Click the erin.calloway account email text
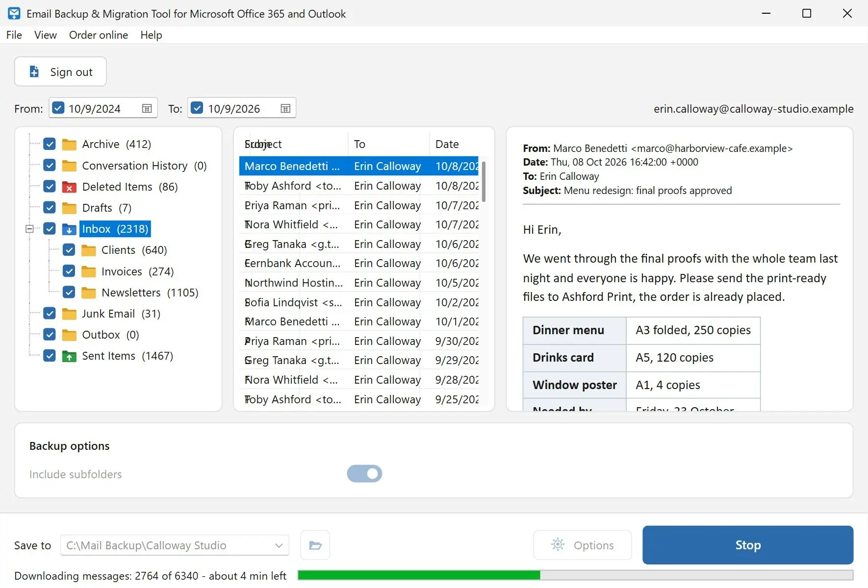The image size is (868, 588). 753,109
